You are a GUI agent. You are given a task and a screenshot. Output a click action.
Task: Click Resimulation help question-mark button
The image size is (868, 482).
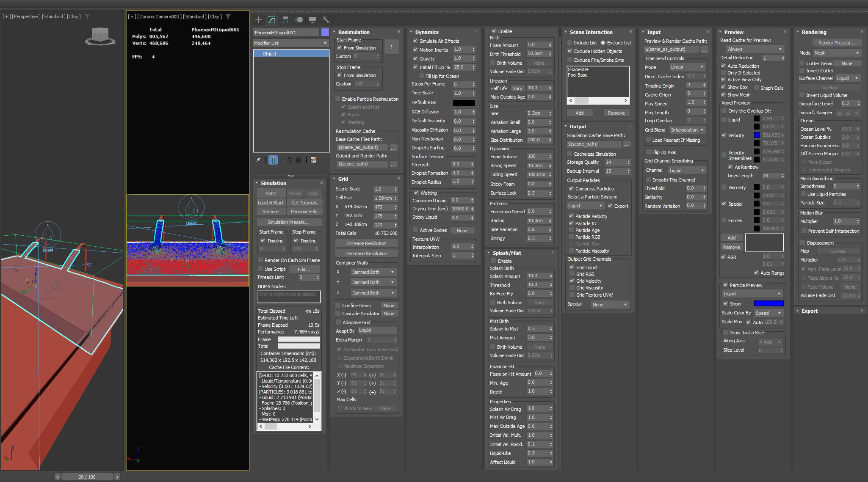pos(391,47)
